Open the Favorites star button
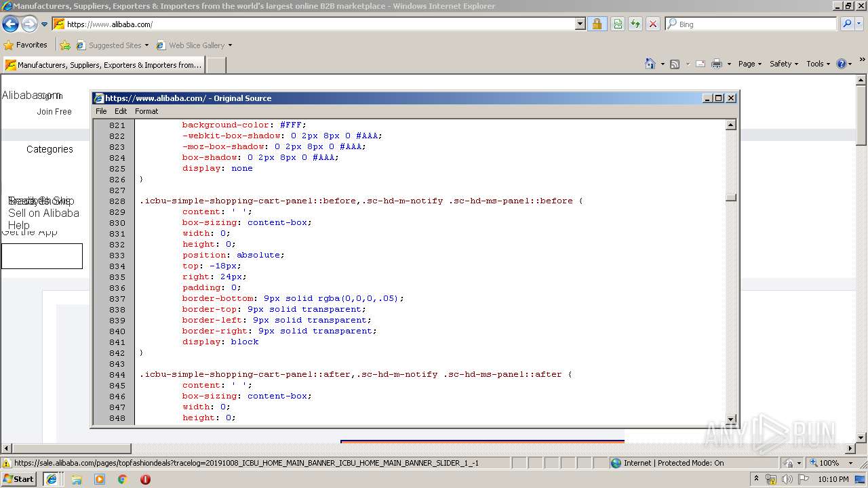 (26, 45)
